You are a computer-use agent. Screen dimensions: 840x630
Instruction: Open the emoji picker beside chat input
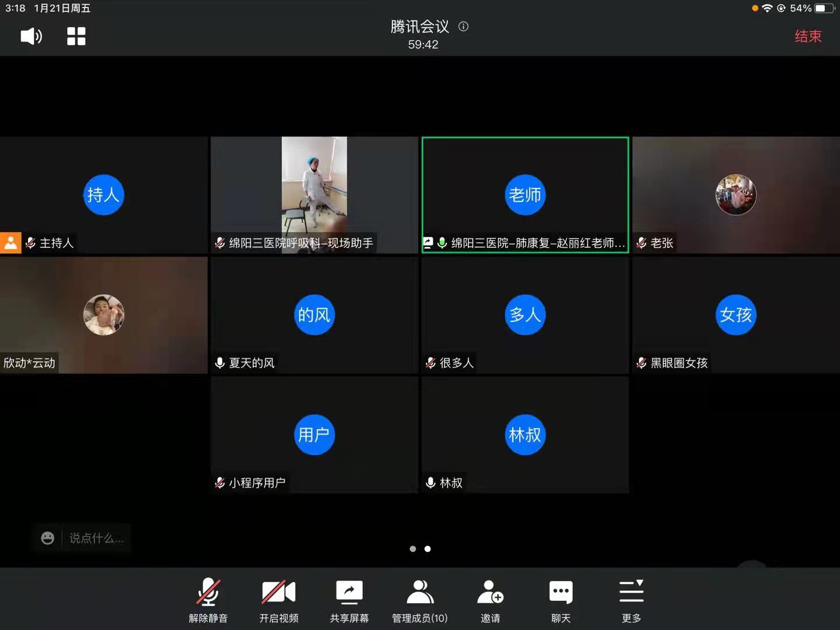tap(48, 538)
